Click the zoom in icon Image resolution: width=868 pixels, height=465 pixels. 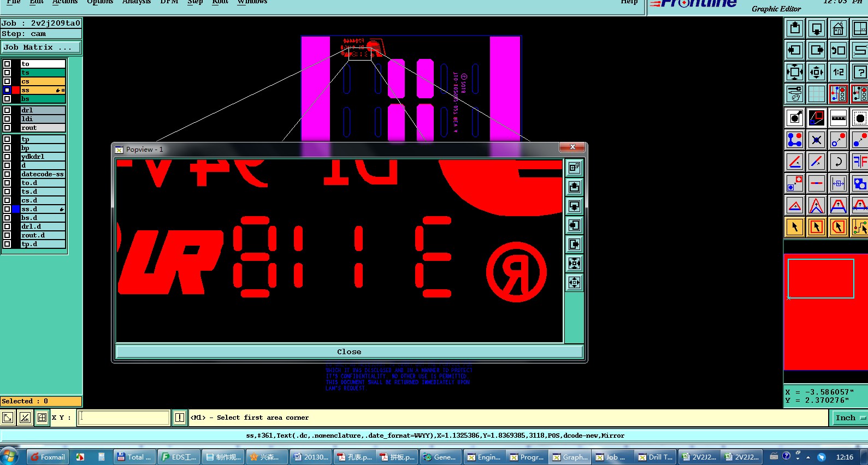(795, 72)
